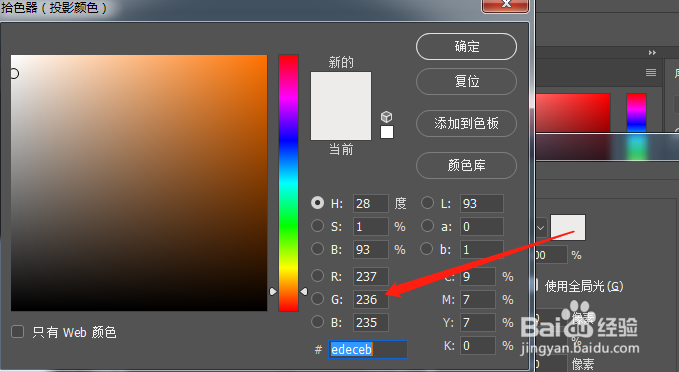Click 添加到色板 button
This screenshot has width=679, height=372.
pyautogui.click(x=466, y=123)
